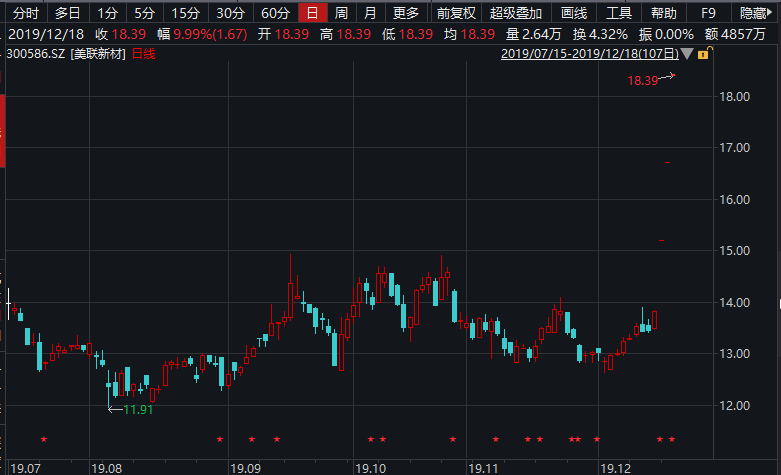Click the 量 2.64万 volume value
Viewport: 781px width, 475px height.
pyautogui.click(x=533, y=34)
